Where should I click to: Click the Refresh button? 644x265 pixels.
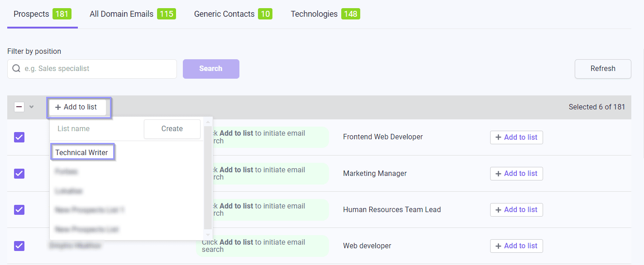point(602,69)
